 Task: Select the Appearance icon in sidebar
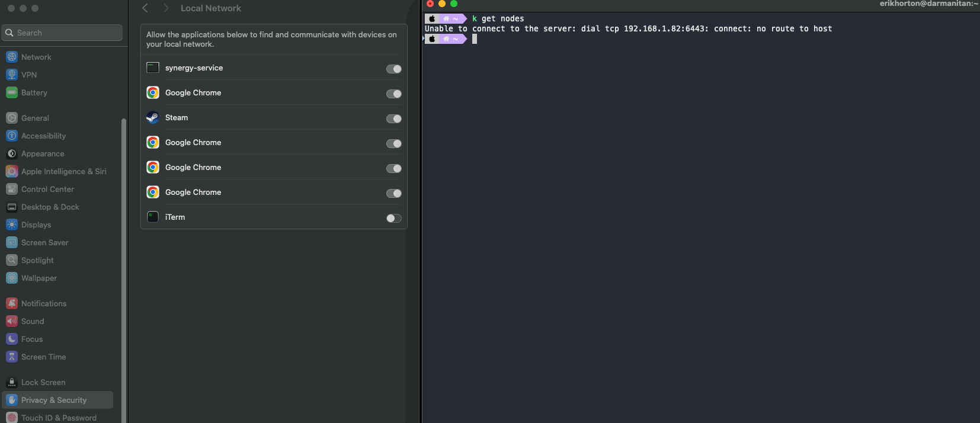coord(12,153)
